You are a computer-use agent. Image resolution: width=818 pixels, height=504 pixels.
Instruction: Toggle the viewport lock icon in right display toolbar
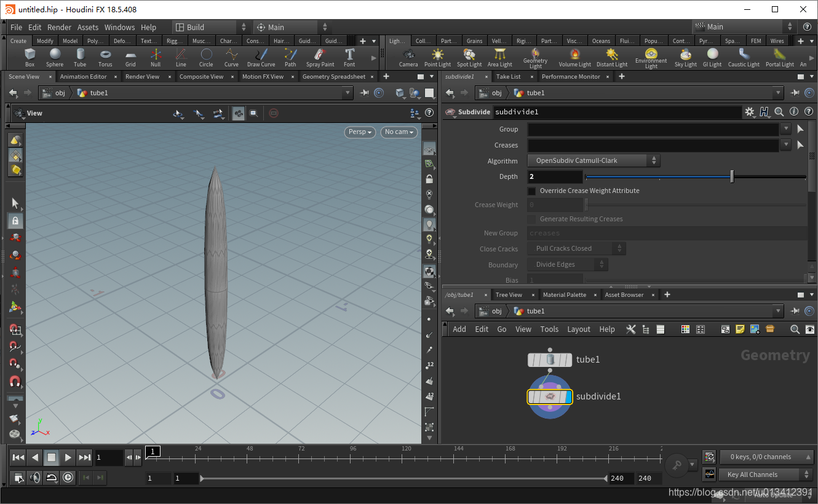[x=429, y=179]
